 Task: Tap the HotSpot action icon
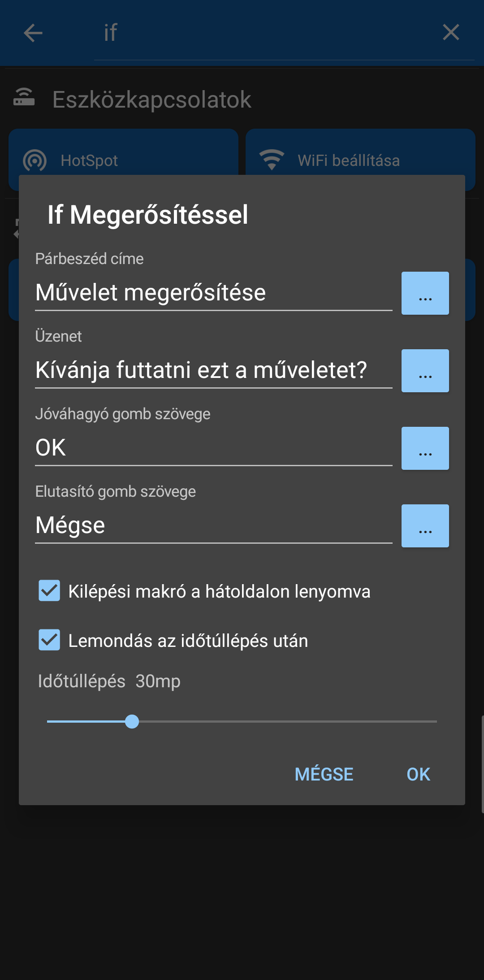(x=35, y=160)
